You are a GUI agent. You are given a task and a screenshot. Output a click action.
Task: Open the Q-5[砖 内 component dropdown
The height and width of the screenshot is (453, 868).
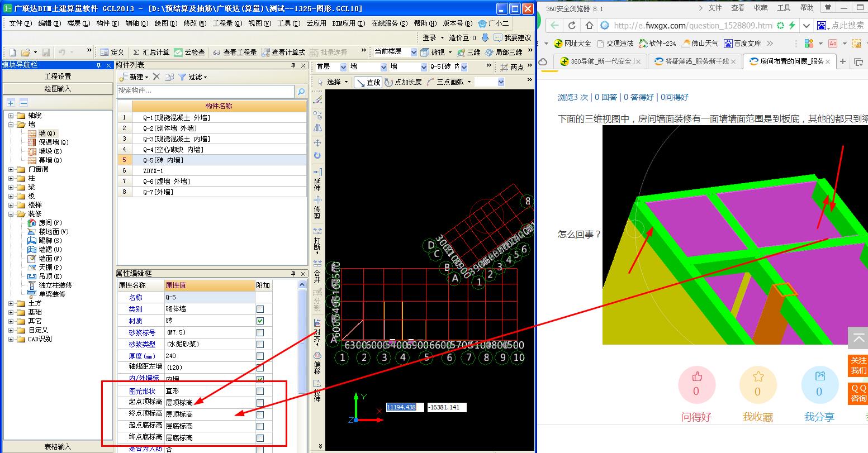(x=464, y=67)
